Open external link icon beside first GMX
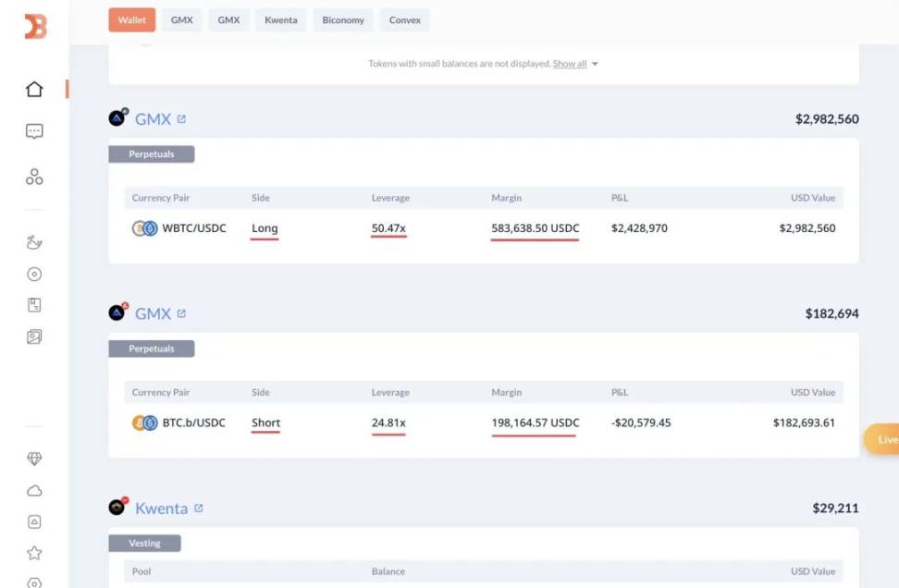The height and width of the screenshot is (588, 899). click(x=181, y=119)
